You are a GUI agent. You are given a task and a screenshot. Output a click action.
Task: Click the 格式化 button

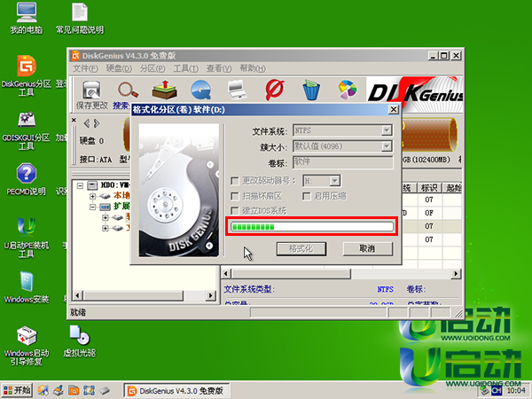(x=301, y=248)
